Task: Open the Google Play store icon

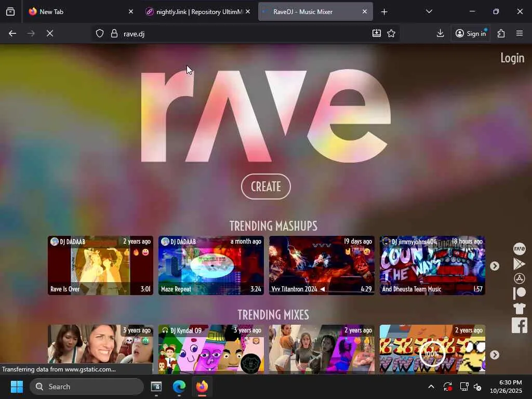Action: [x=519, y=263]
